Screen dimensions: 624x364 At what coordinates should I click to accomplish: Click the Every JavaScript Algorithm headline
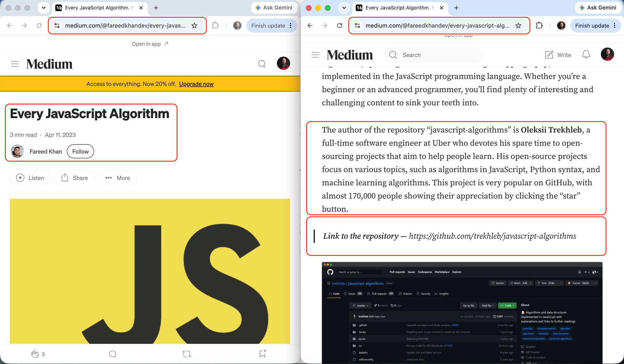[90, 114]
